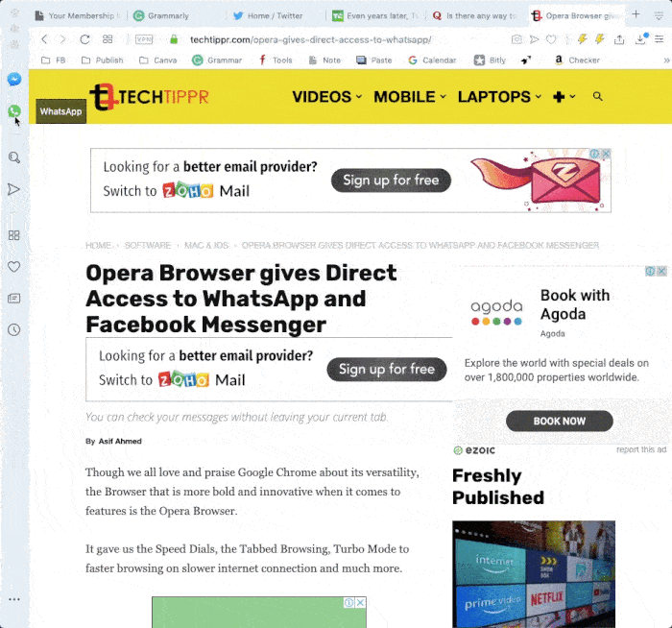Open the Paste bookmark
672x628 pixels.
374,60
